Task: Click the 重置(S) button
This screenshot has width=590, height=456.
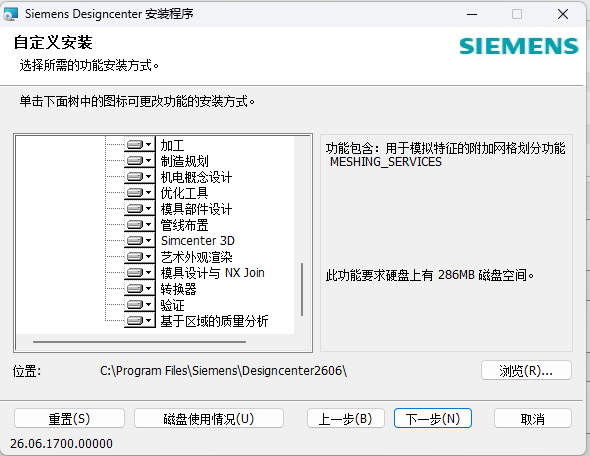Action: [69, 418]
